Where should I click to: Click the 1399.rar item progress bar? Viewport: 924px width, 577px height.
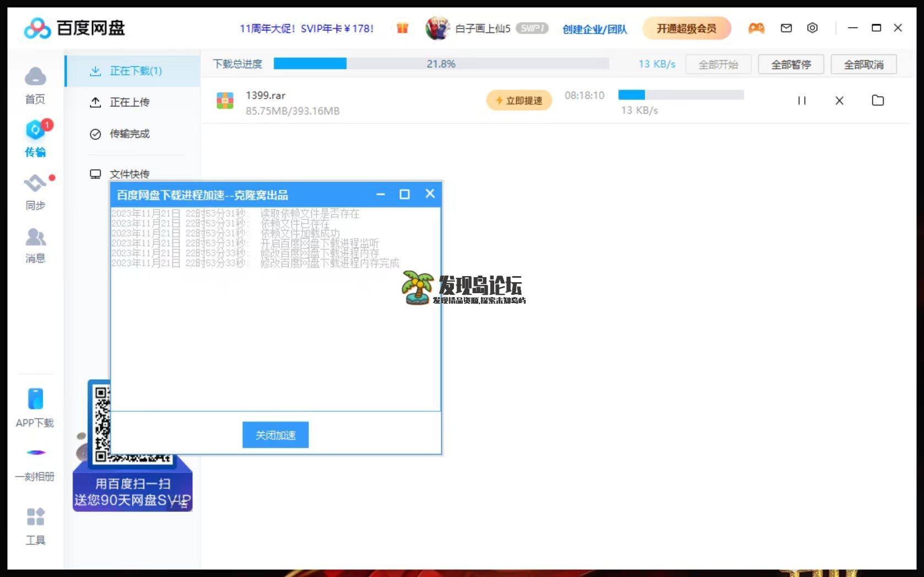(x=681, y=95)
